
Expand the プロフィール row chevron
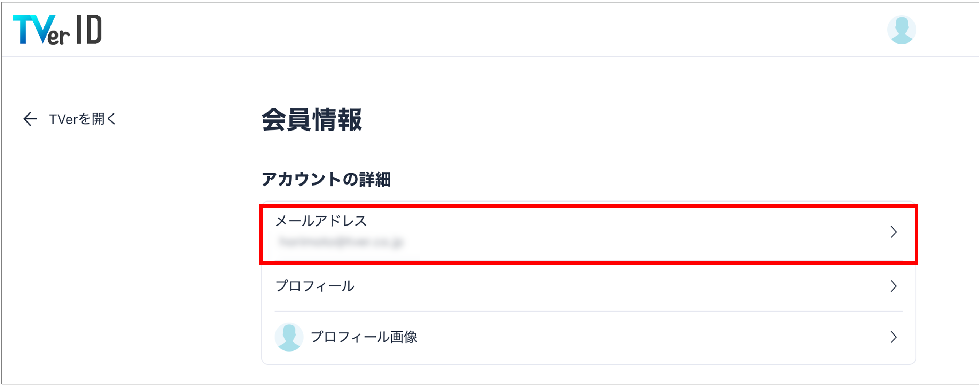pyautogui.click(x=893, y=286)
